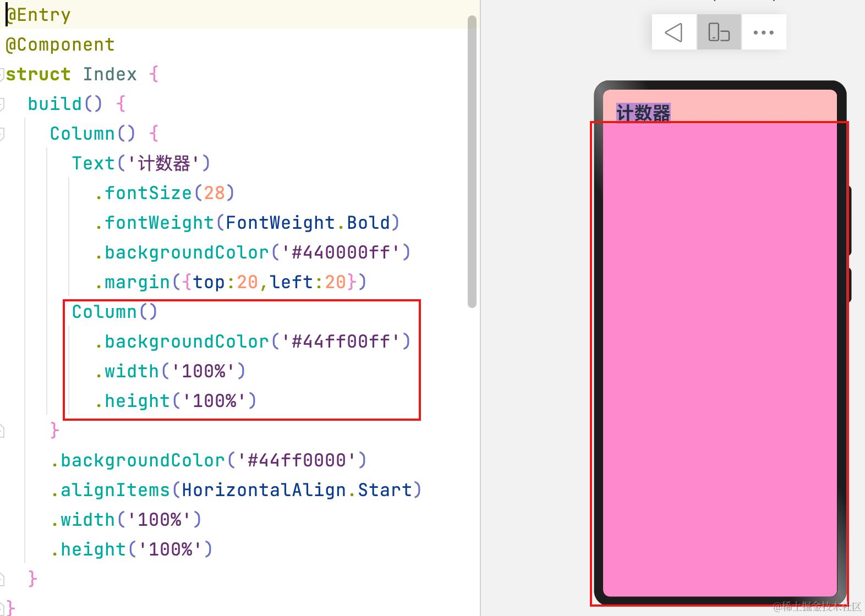Collapse the build() function fold marker
The width and height of the screenshot is (865, 616).
[2, 104]
